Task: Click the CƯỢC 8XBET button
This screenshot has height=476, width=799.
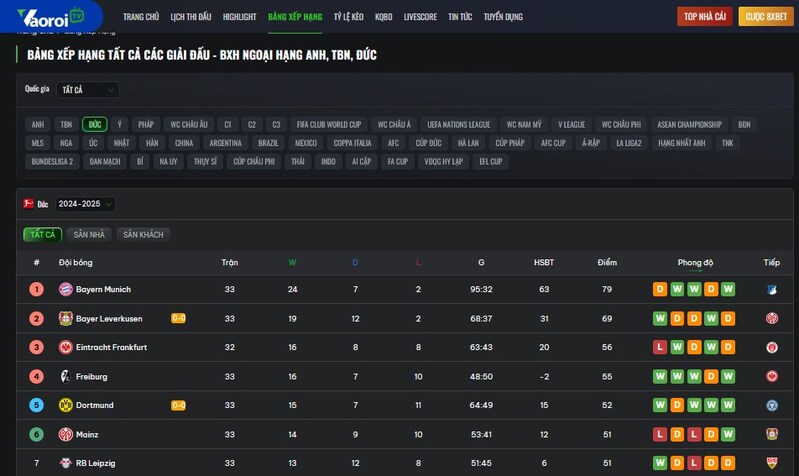Action: coord(766,17)
